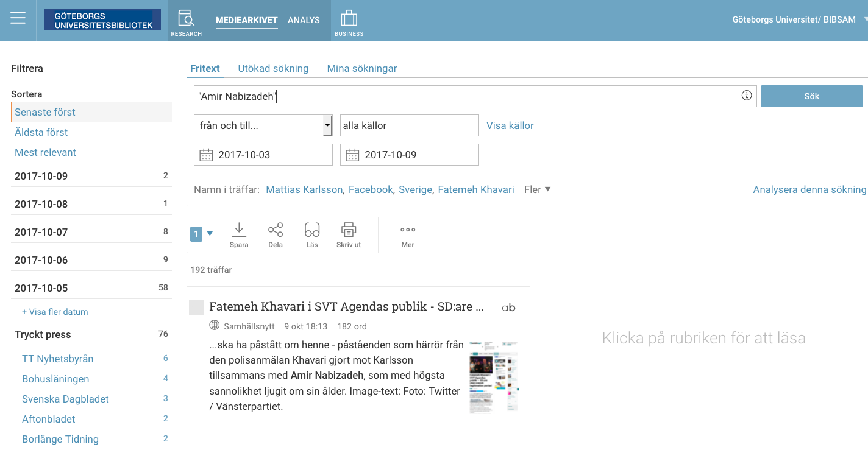Switch to the Utökad sökning tab
Screen dimensions: 868x450
coord(273,68)
